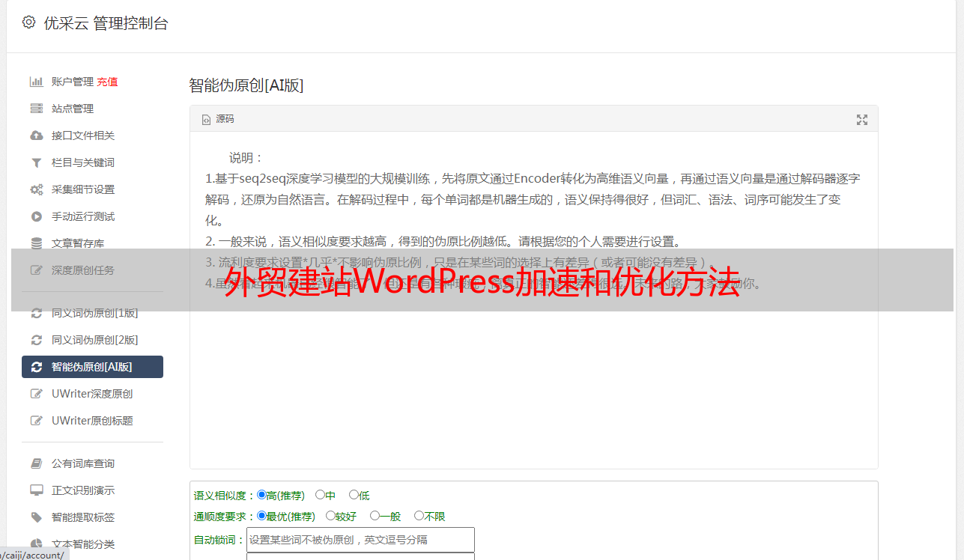Click the bar chart icon for 账户管理

(x=36, y=82)
